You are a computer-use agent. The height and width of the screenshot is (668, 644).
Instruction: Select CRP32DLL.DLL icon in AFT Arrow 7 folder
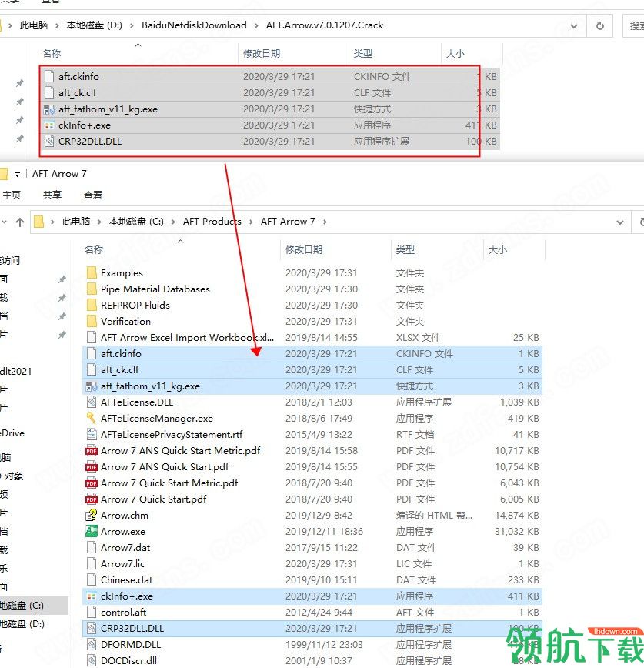[x=92, y=629]
